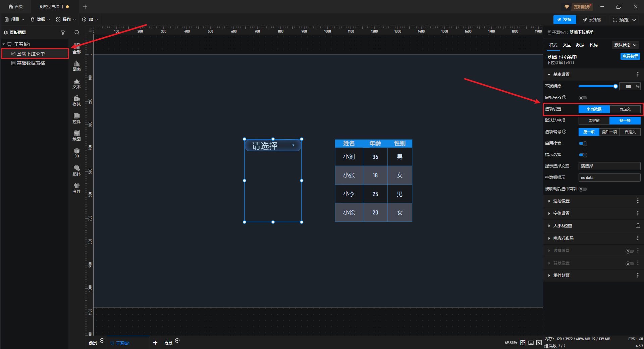Open the 地图 map components icon
Image resolution: width=644 pixels, height=349 pixels.
click(x=76, y=135)
